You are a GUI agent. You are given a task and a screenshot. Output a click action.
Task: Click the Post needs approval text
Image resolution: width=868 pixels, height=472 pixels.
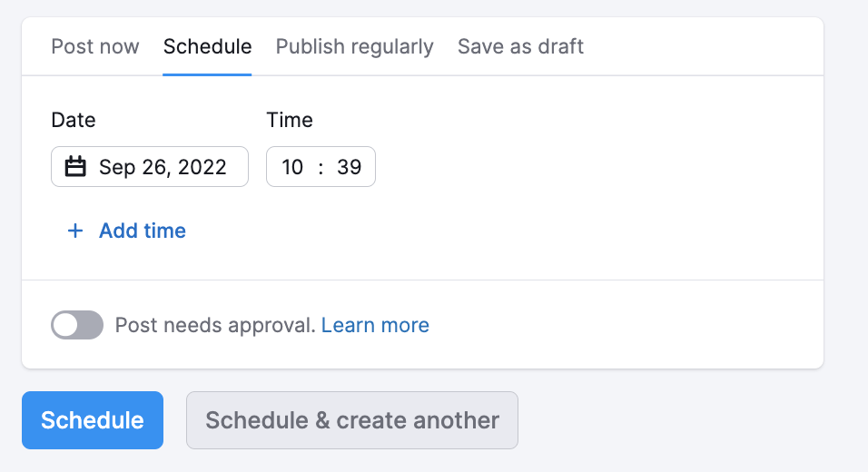[215, 325]
